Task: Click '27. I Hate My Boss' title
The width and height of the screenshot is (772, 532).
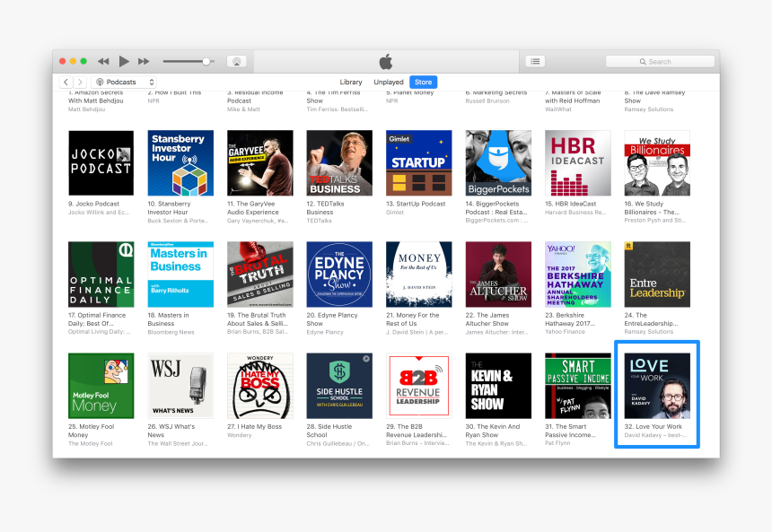Action: (255, 427)
